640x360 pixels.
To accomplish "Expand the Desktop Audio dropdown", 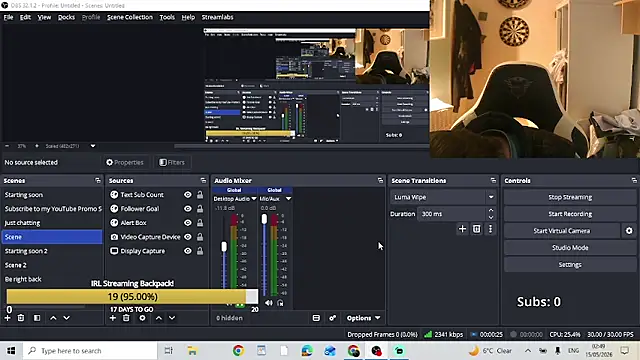I will pyautogui.click(x=254, y=199).
